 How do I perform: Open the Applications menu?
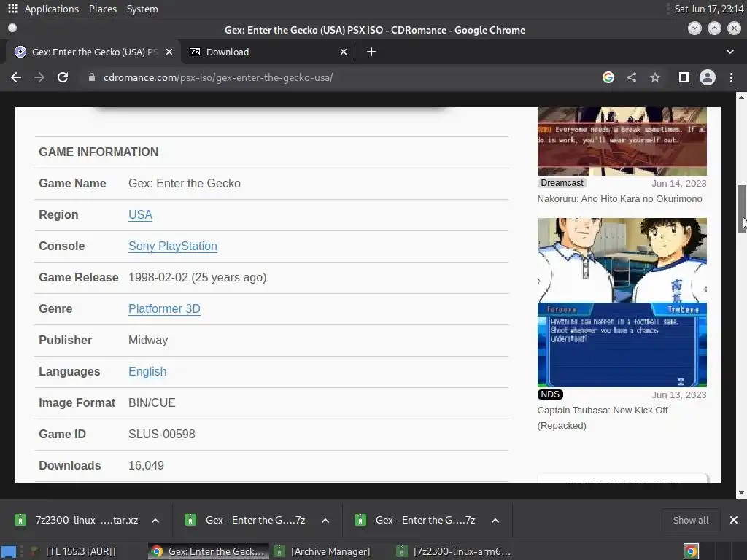pyautogui.click(x=52, y=9)
